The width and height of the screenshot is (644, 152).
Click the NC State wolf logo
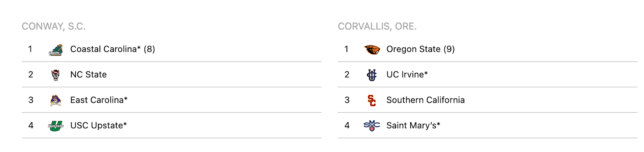[x=56, y=75]
